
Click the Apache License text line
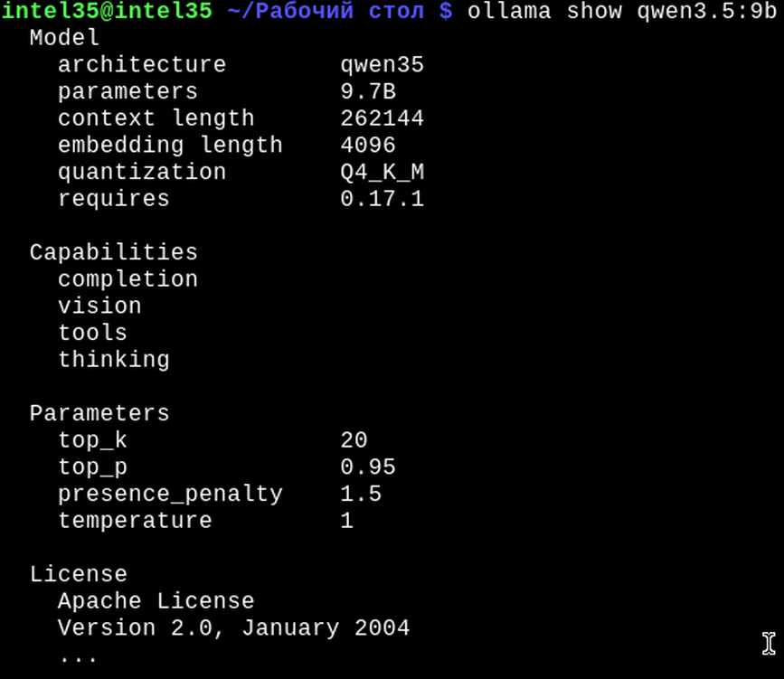click(x=156, y=601)
